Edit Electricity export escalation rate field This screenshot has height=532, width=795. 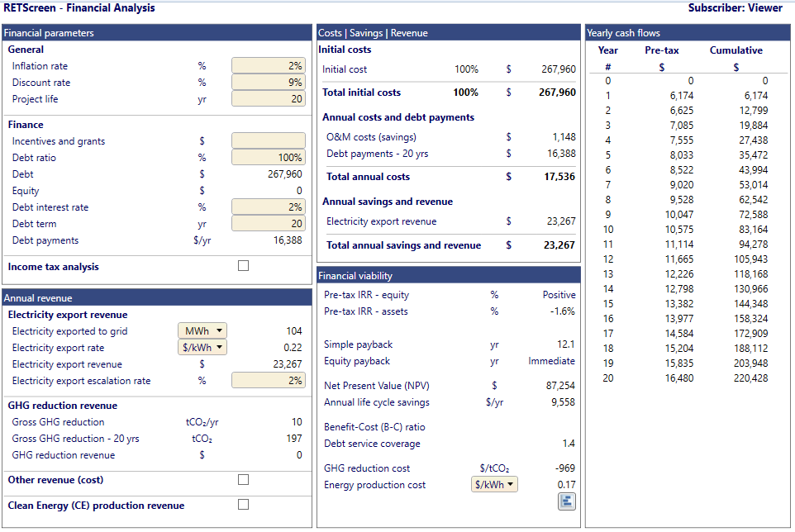click(269, 381)
